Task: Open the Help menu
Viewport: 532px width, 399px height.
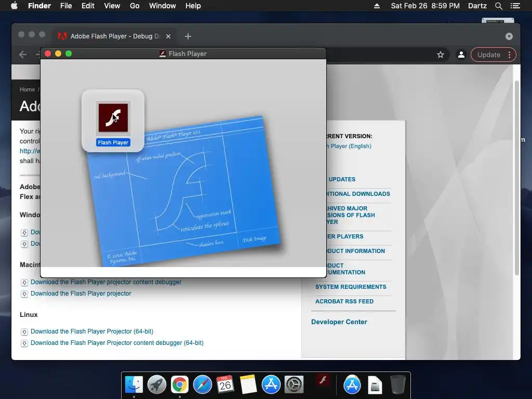Action: (x=193, y=6)
